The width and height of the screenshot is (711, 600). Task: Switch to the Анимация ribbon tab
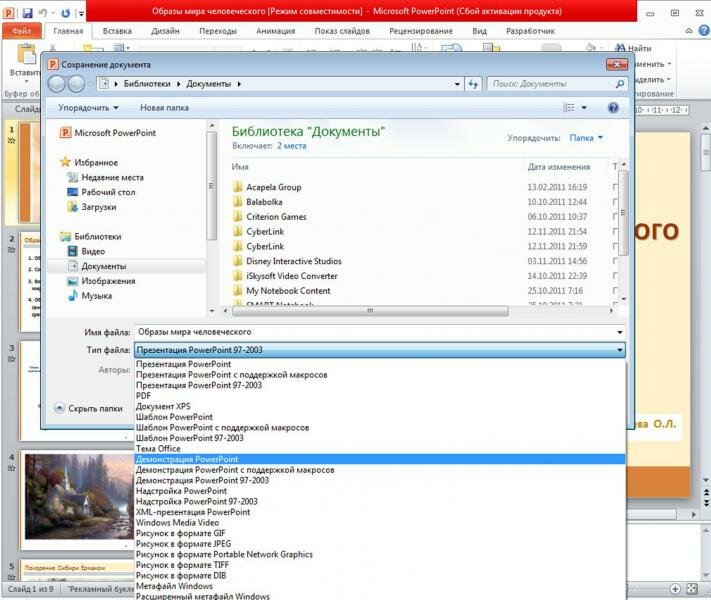(275, 31)
